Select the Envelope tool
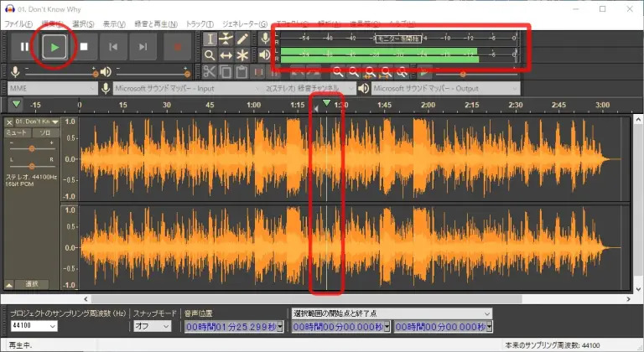Viewport: 644px width, 352px height. pos(226,39)
